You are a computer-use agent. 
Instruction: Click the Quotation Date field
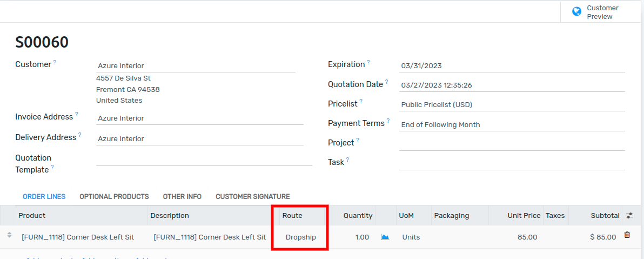point(512,85)
